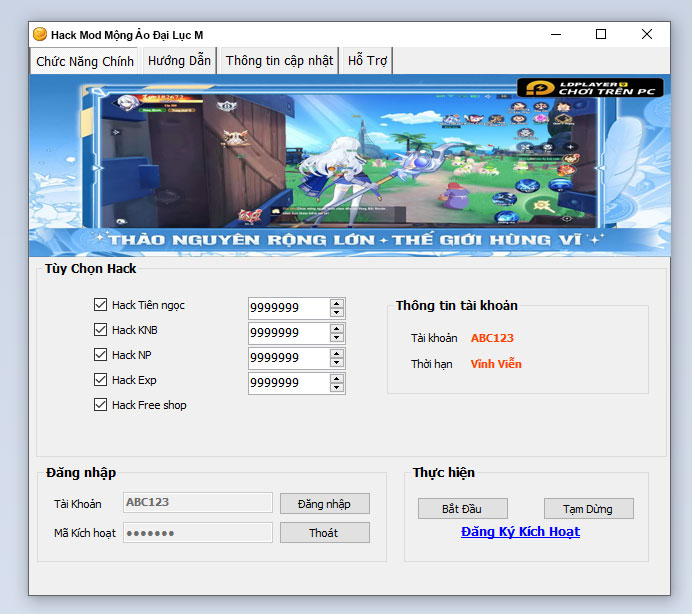Click the Tài Khoản input field
This screenshot has height=616, width=693.
point(198,502)
